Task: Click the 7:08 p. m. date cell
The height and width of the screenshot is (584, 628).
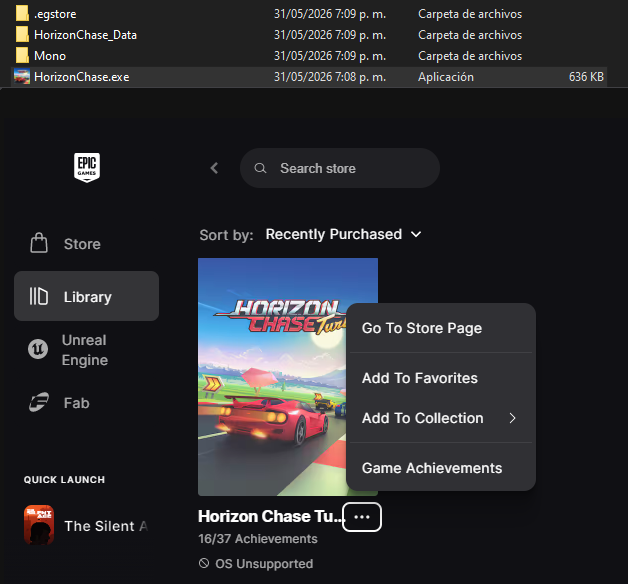Action: [x=330, y=77]
